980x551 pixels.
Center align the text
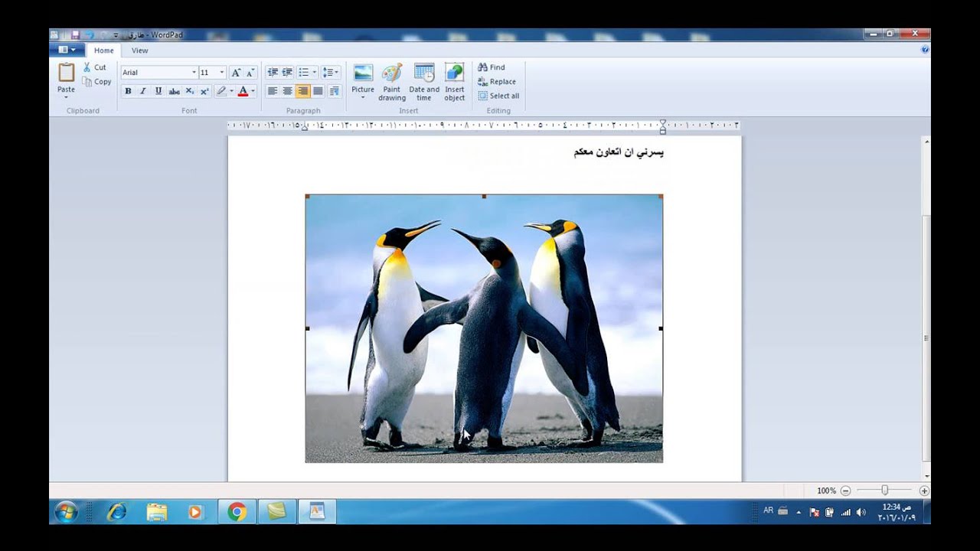[287, 91]
